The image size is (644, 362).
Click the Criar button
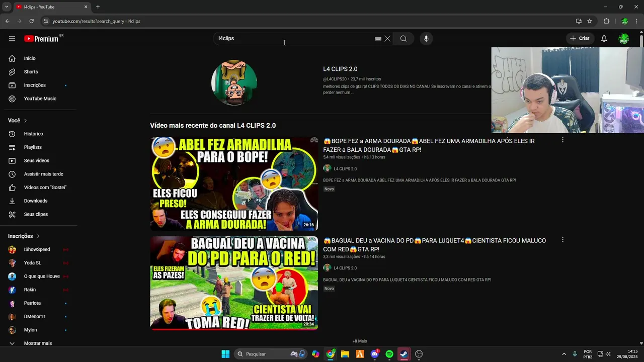click(x=580, y=39)
